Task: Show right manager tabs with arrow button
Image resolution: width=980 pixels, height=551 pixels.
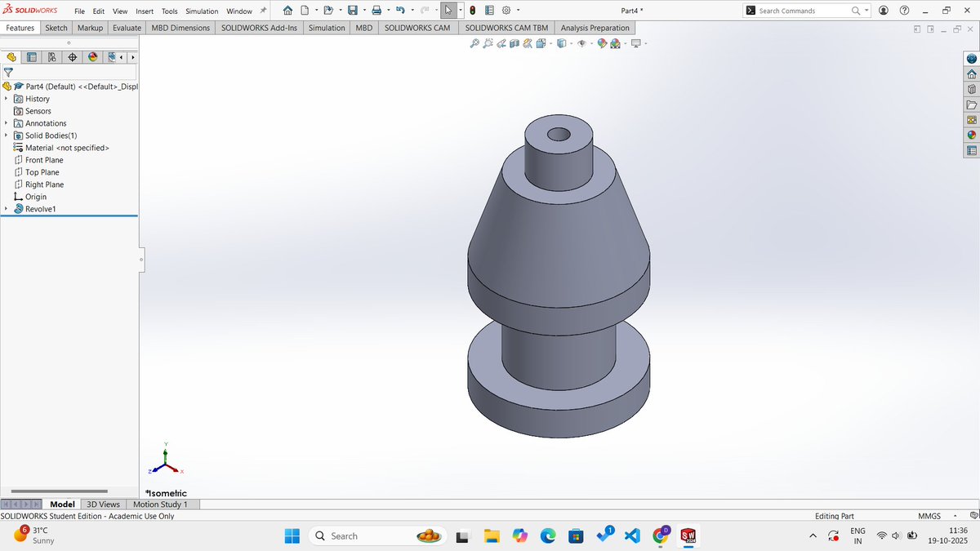Action: (131, 57)
